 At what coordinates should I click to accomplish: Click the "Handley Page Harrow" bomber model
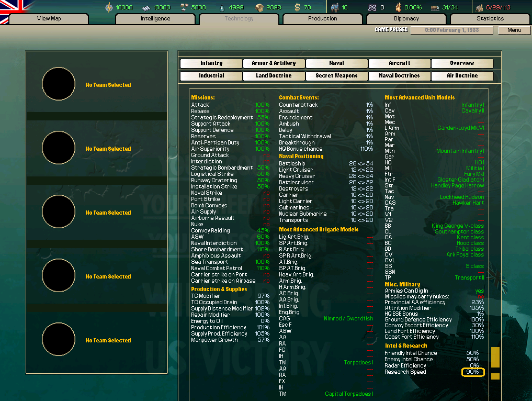coord(458,185)
